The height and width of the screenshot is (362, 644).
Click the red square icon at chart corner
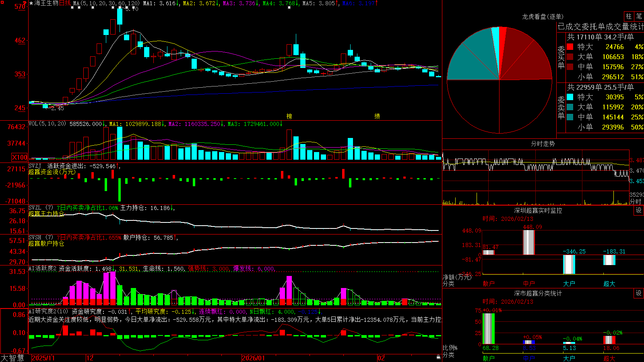click(2, 2)
